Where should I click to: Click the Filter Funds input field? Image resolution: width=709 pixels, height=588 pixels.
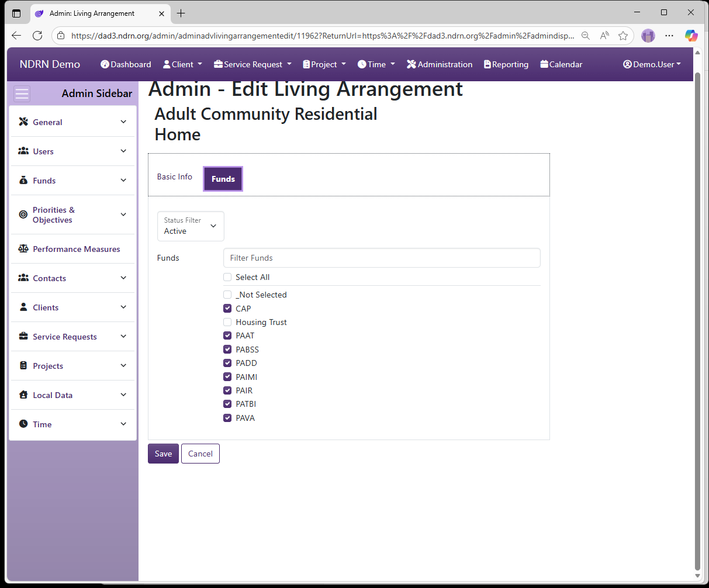[x=382, y=258]
